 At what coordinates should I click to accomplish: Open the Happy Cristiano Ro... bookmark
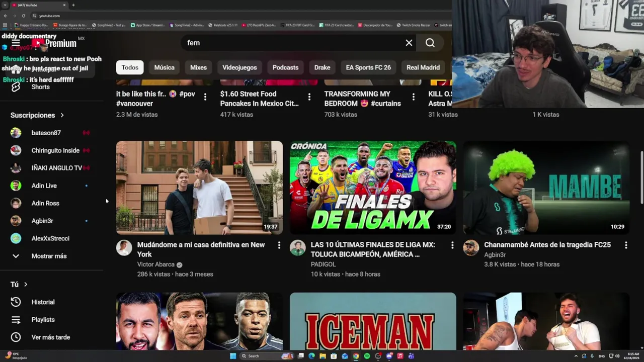coord(31,25)
